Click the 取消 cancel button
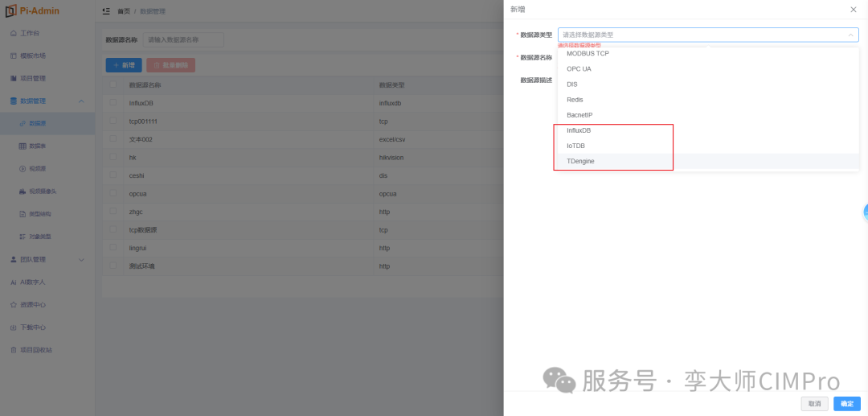 814,403
